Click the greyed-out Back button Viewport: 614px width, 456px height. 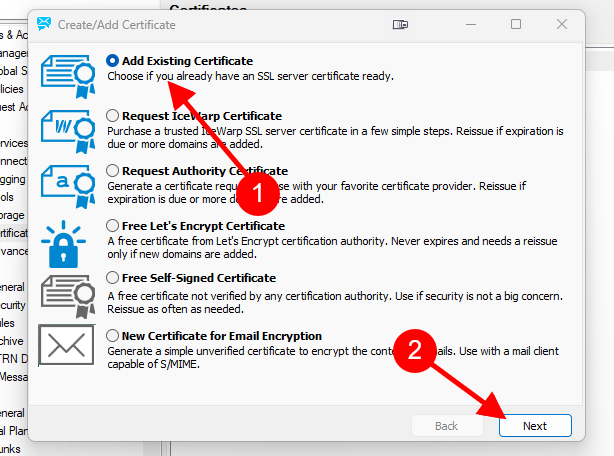tap(447, 426)
